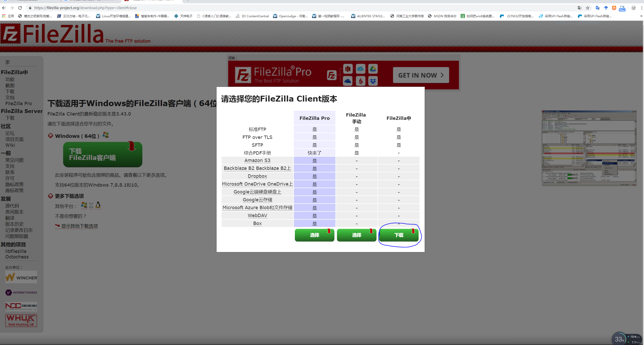Screen dimensions: 644x345
Task: Click the Dropbox feature link in table
Action: point(257,176)
